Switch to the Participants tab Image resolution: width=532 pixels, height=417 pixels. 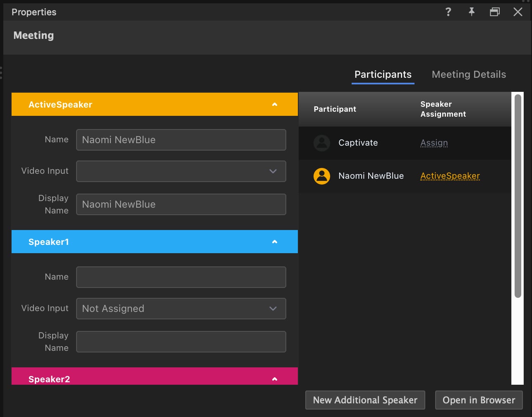[x=383, y=74]
